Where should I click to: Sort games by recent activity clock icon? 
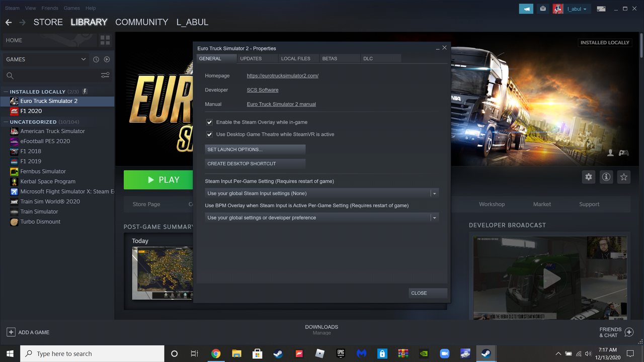(96, 59)
